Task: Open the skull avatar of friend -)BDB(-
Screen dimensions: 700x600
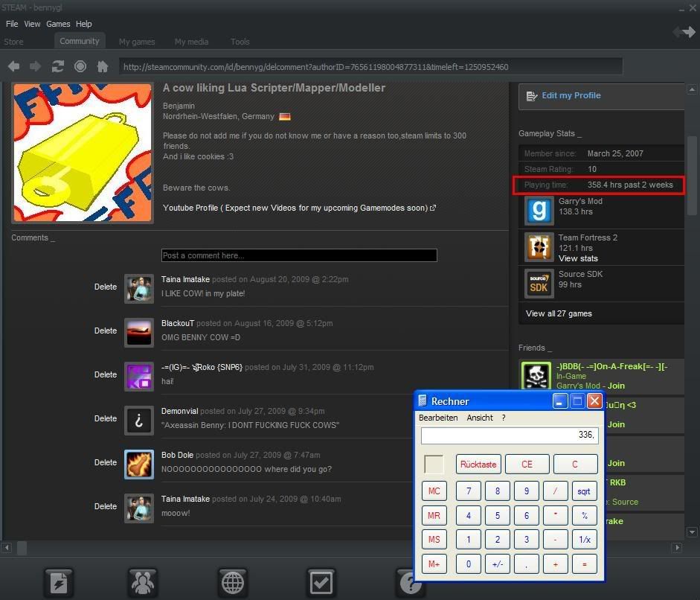Action: click(x=536, y=375)
